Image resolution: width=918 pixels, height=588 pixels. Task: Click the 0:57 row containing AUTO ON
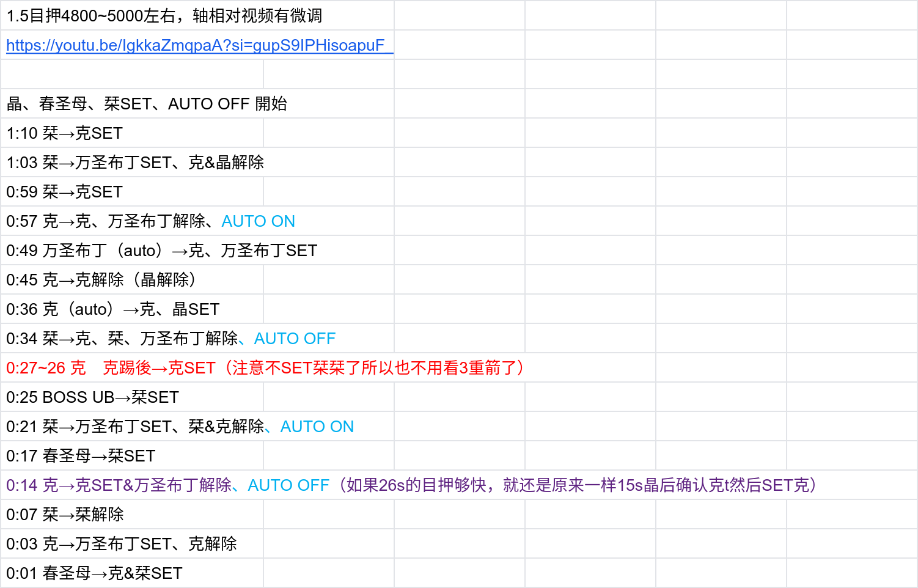tap(150, 221)
